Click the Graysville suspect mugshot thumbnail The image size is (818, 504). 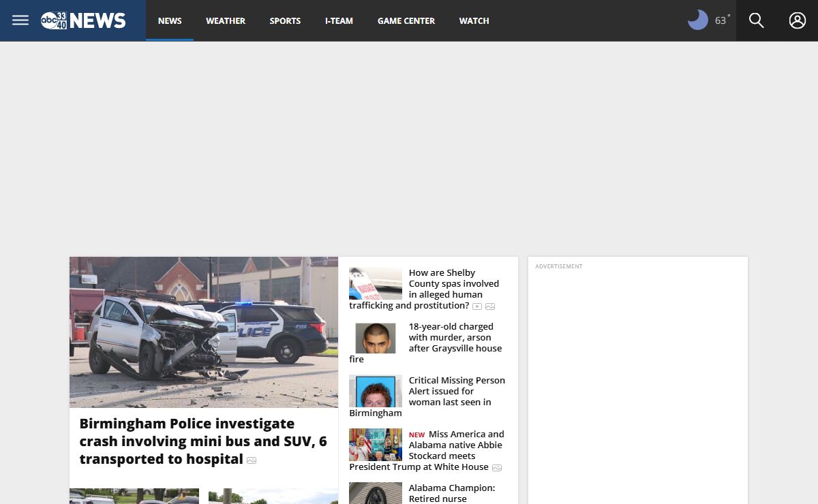click(376, 337)
